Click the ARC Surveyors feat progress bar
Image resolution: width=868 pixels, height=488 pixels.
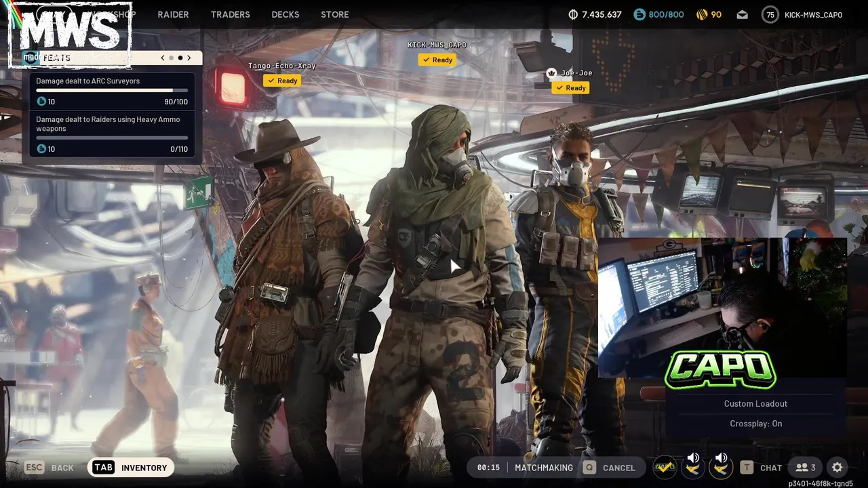(x=112, y=90)
